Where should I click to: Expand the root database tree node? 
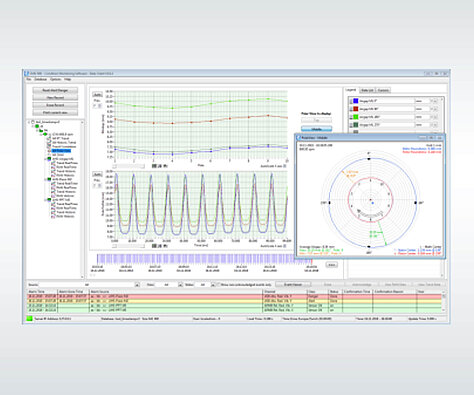point(29,122)
